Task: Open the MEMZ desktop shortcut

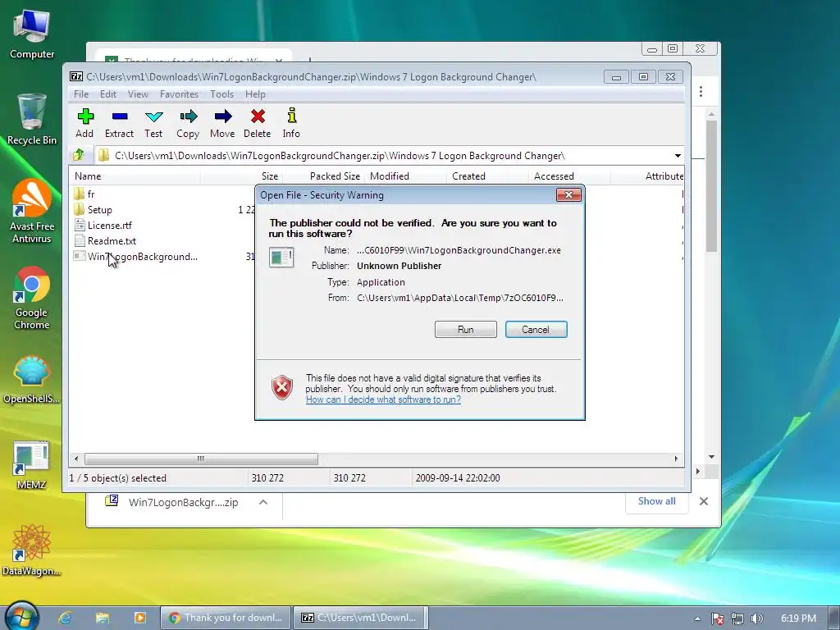Action: click(32, 465)
